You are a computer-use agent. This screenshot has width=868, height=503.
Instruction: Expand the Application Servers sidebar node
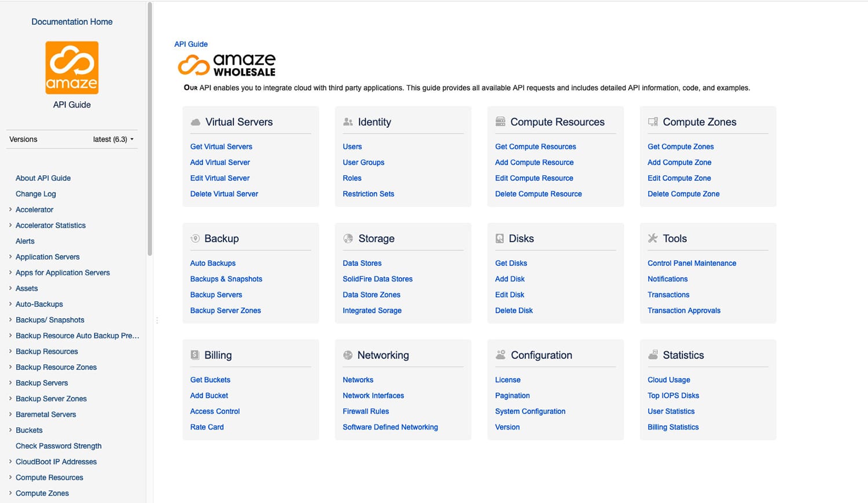coord(10,257)
